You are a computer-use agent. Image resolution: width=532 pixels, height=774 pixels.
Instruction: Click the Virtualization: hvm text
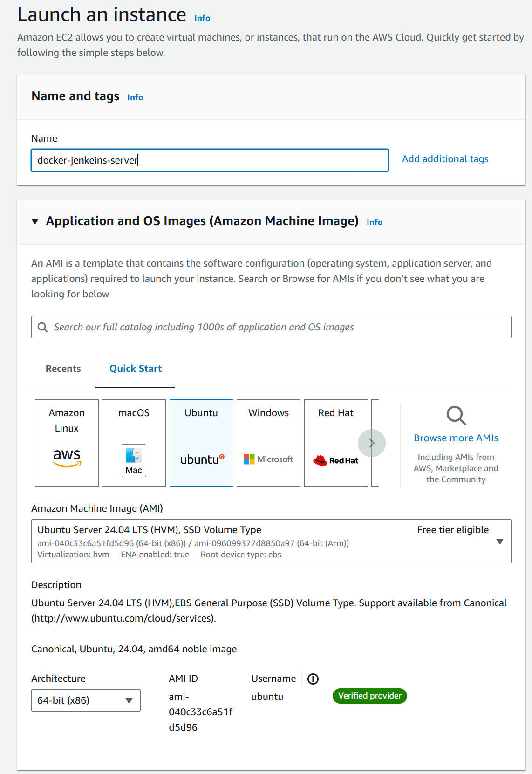tap(73, 555)
